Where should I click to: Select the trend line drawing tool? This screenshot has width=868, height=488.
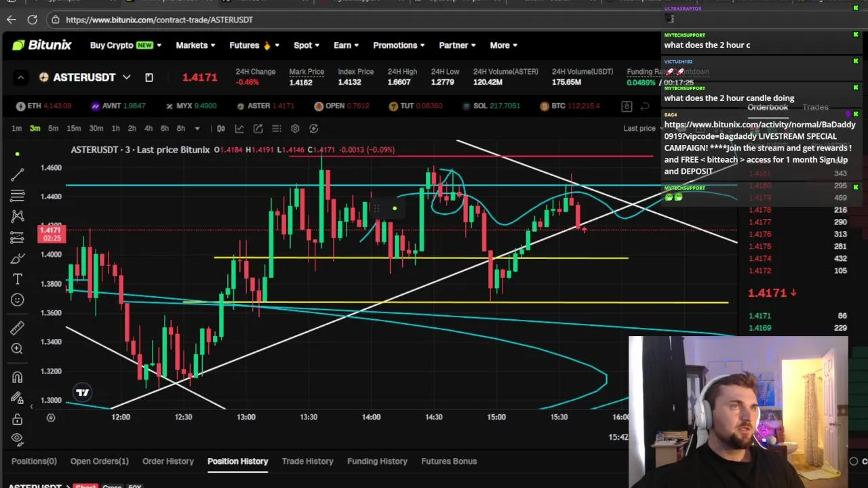coord(18,175)
